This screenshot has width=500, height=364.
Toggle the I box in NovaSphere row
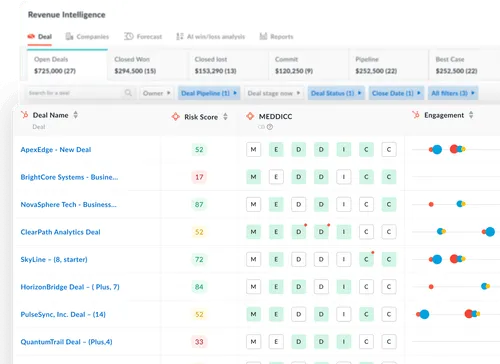click(x=344, y=204)
